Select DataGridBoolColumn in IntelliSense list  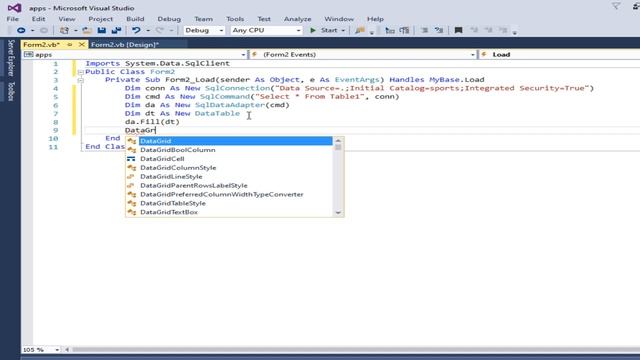[229, 150]
